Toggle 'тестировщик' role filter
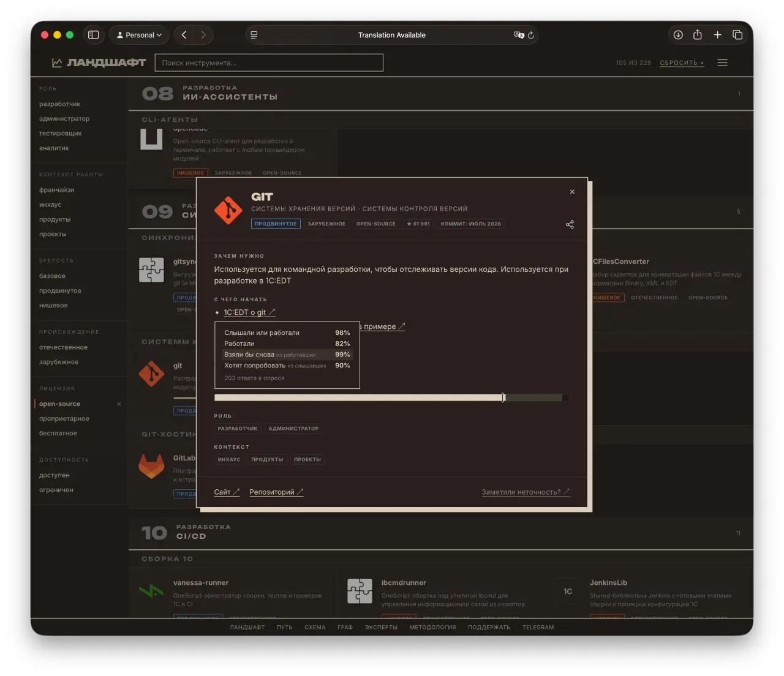 click(x=61, y=133)
